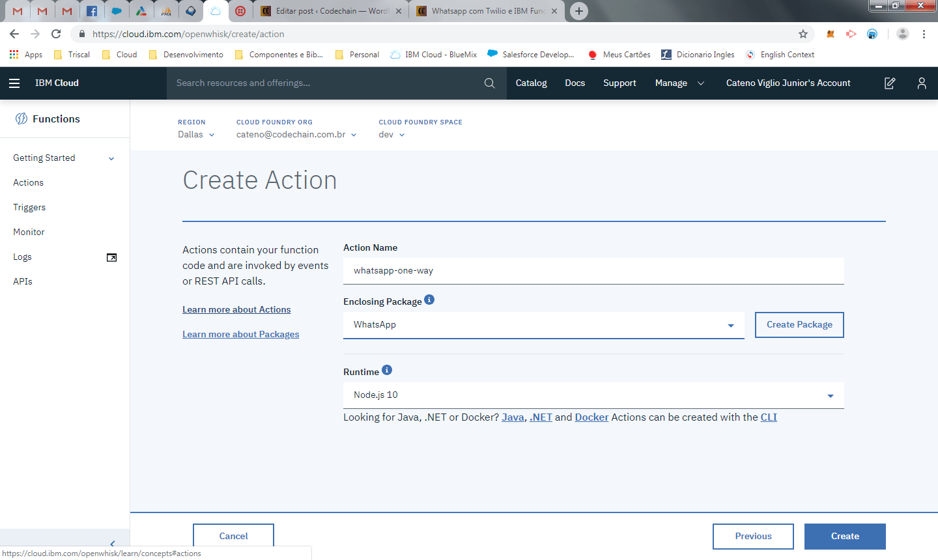Switch to the Facebook pinned tab

click(x=92, y=11)
